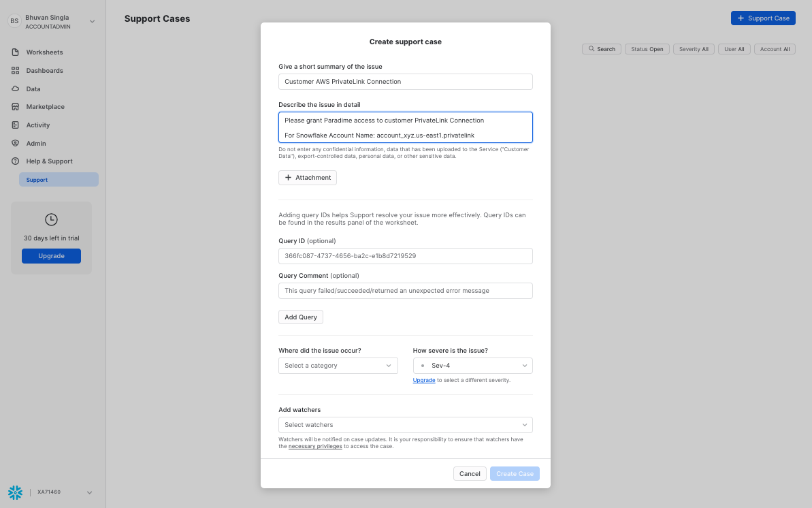Click the Query Comment input field
This screenshot has height=508, width=812.
point(405,291)
